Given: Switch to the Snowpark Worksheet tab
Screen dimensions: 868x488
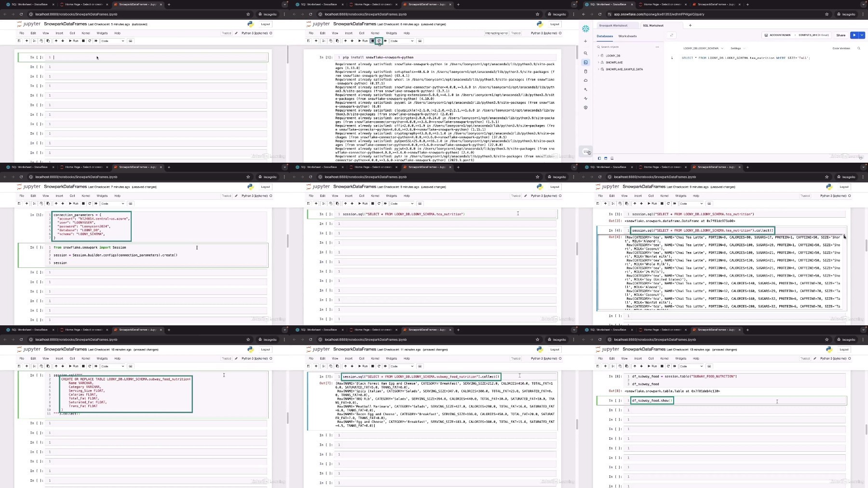Looking at the screenshot, I should 613,26.
